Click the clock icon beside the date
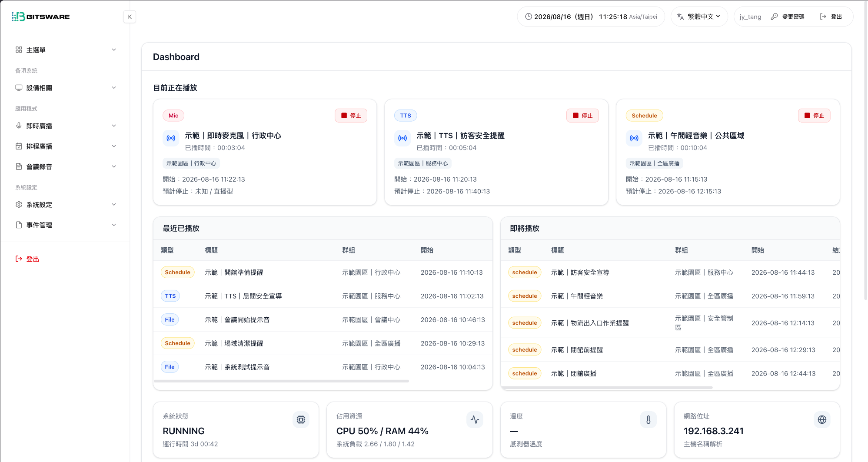 tap(529, 17)
